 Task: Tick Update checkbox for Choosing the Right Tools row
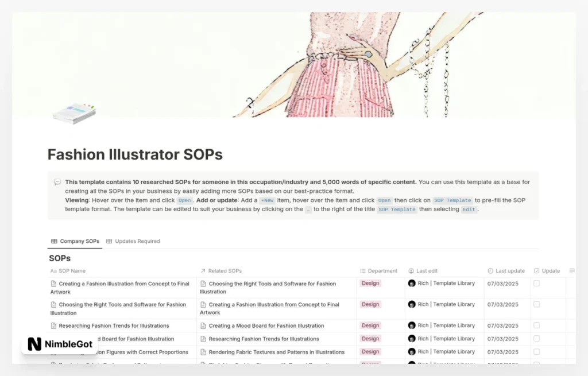(x=537, y=304)
